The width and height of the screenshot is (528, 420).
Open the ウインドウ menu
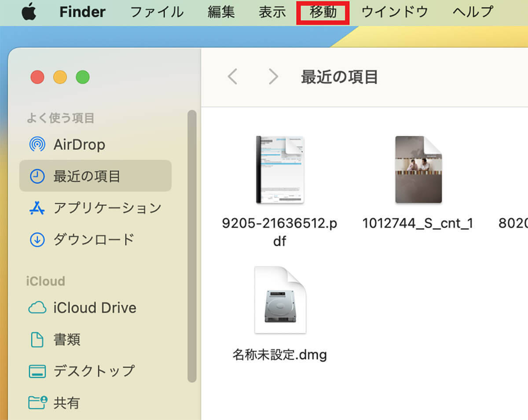[x=395, y=12]
